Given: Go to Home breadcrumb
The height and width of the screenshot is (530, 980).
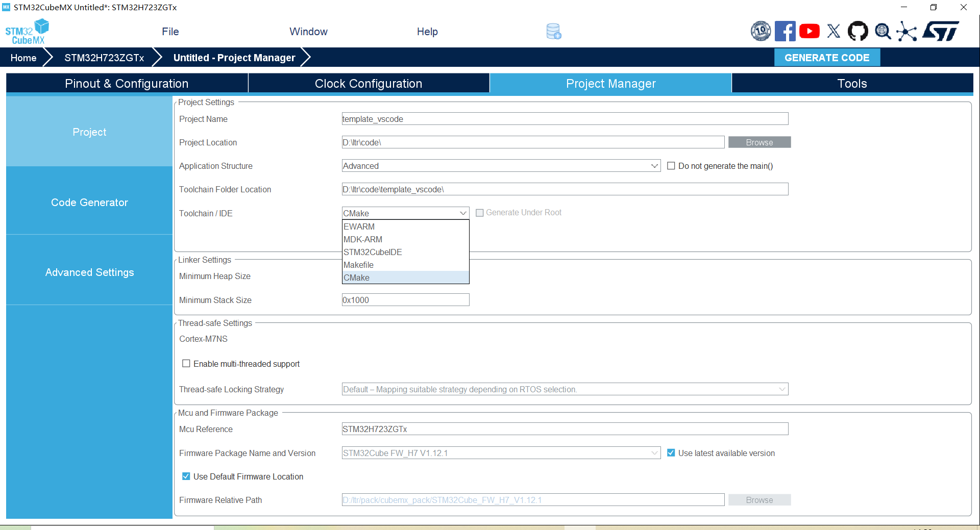Looking at the screenshot, I should [x=23, y=58].
